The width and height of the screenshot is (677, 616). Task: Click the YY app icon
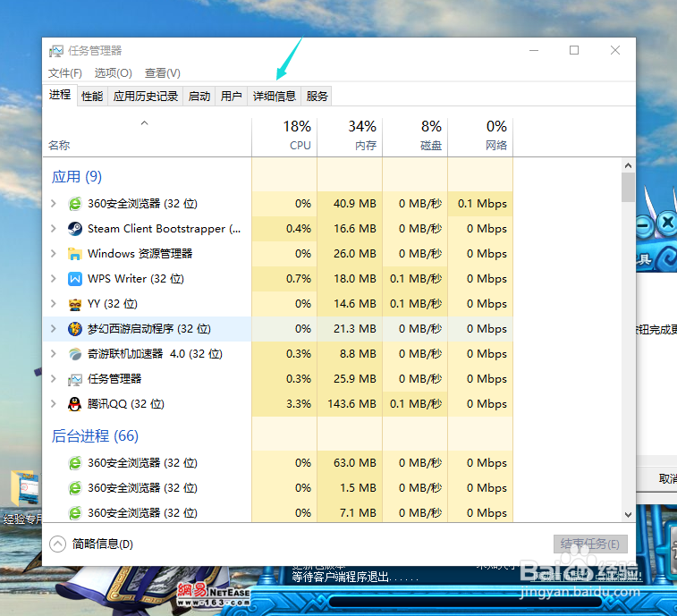coord(75,304)
